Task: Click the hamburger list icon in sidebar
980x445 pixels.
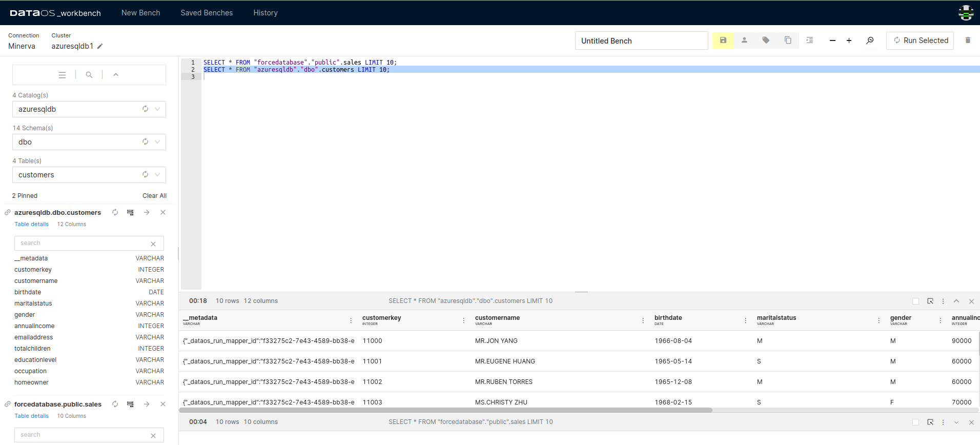Action: (62, 75)
